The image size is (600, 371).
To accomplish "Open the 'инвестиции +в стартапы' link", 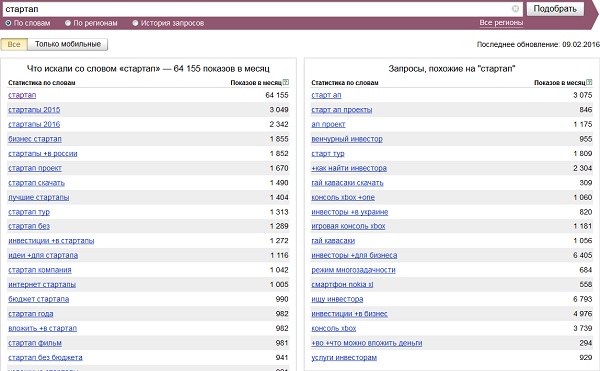I will (x=51, y=241).
